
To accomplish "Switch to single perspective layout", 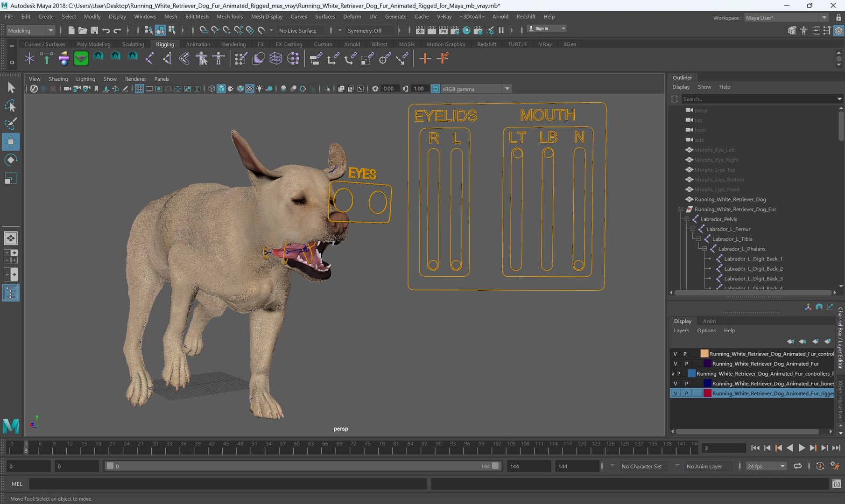I will tap(10, 238).
